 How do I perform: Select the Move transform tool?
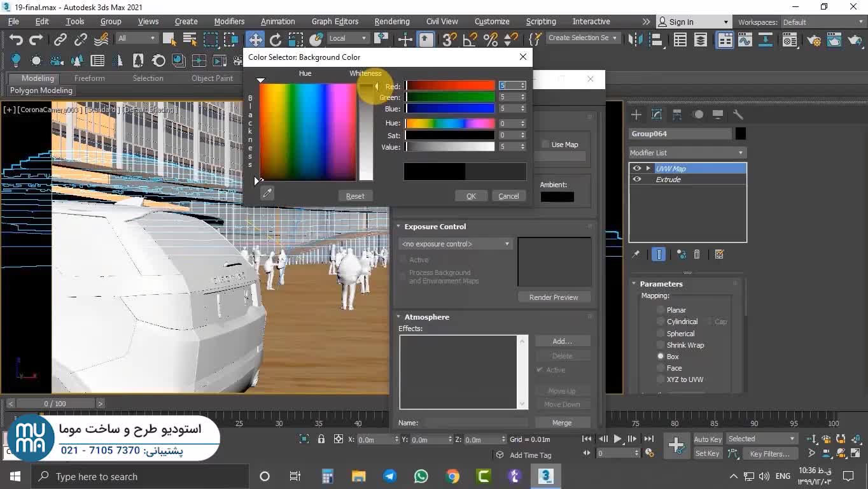point(255,39)
